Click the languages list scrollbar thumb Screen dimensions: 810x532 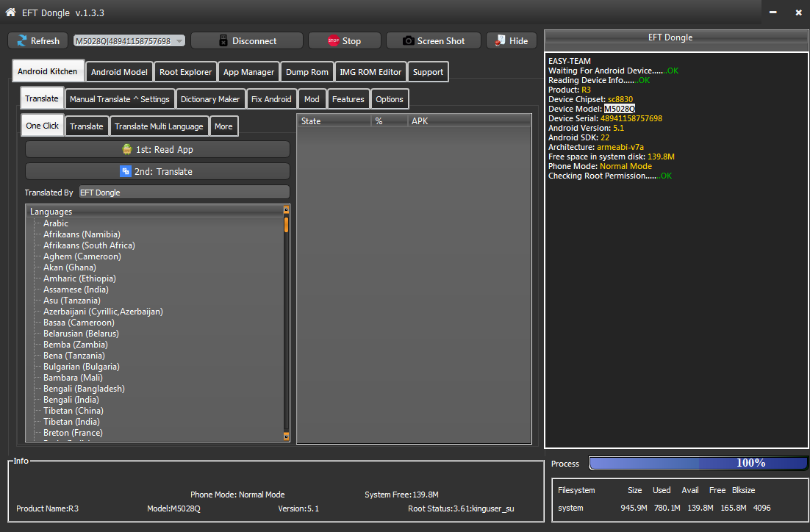[x=286, y=224]
